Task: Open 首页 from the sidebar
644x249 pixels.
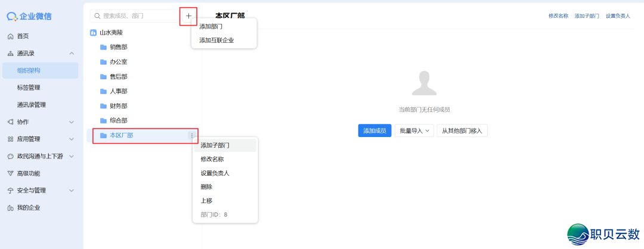Action: coord(23,36)
